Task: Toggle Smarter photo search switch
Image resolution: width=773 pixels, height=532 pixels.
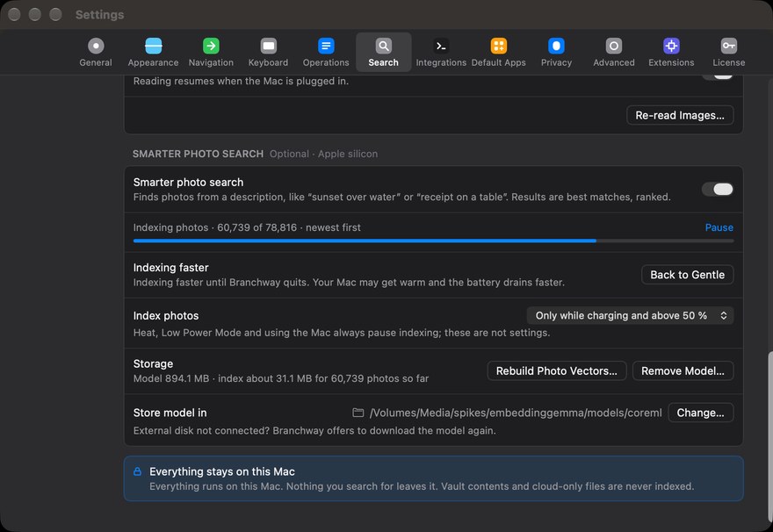Action: (718, 189)
